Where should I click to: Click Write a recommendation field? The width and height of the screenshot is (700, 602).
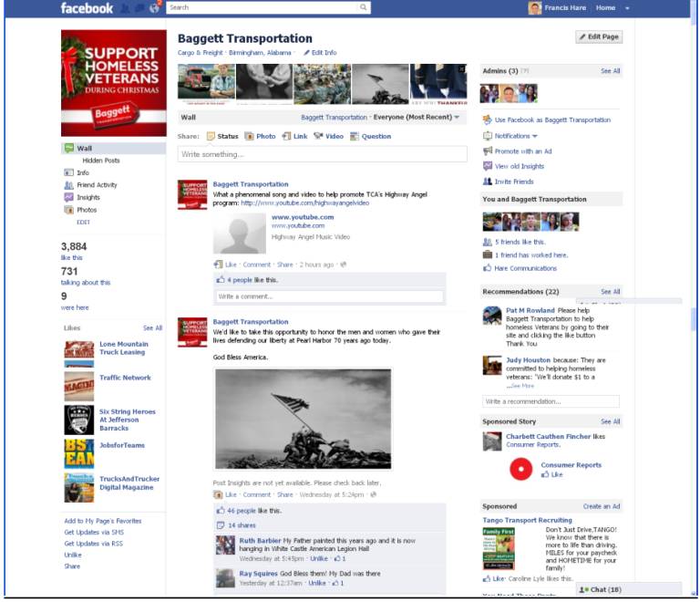pyautogui.click(x=551, y=401)
